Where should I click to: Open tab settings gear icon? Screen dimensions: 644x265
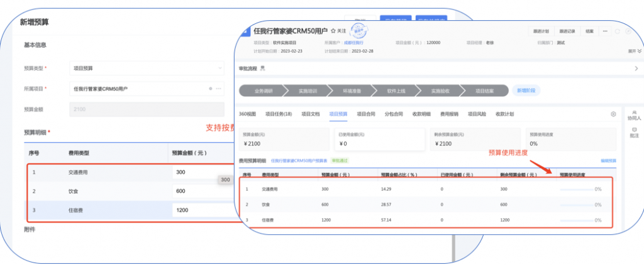coord(614,114)
